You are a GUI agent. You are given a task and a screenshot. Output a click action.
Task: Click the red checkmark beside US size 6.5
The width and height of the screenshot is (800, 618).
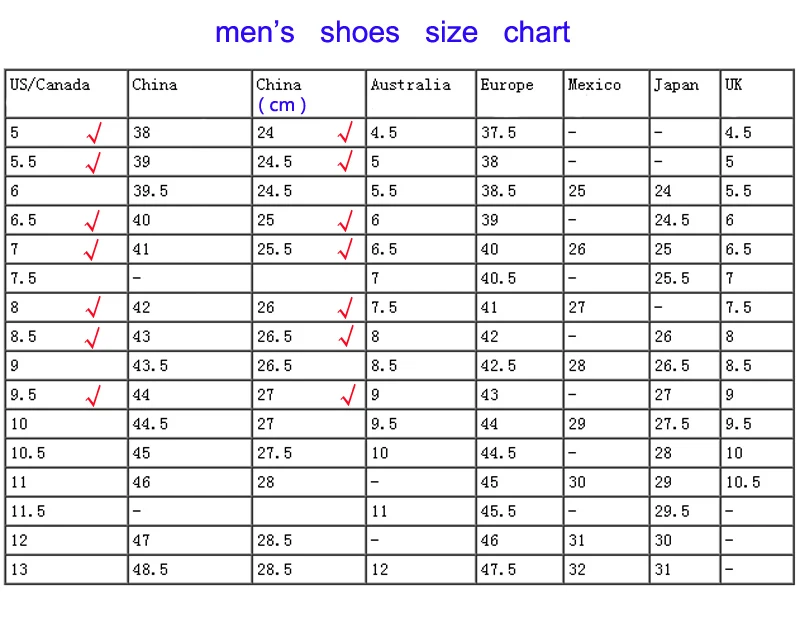92,220
